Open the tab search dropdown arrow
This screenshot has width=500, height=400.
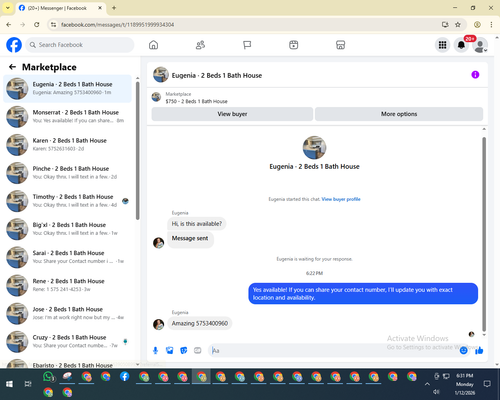pos(8,8)
